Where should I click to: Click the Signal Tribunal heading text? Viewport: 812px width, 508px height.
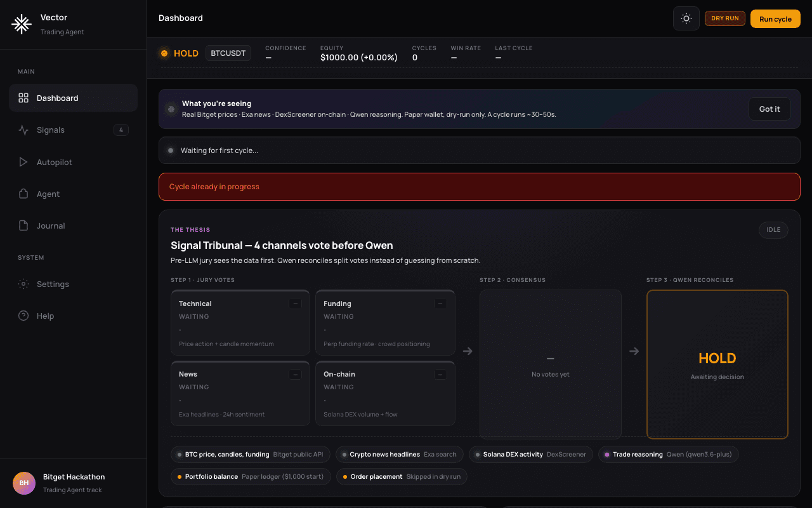click(x=282, y=245)
